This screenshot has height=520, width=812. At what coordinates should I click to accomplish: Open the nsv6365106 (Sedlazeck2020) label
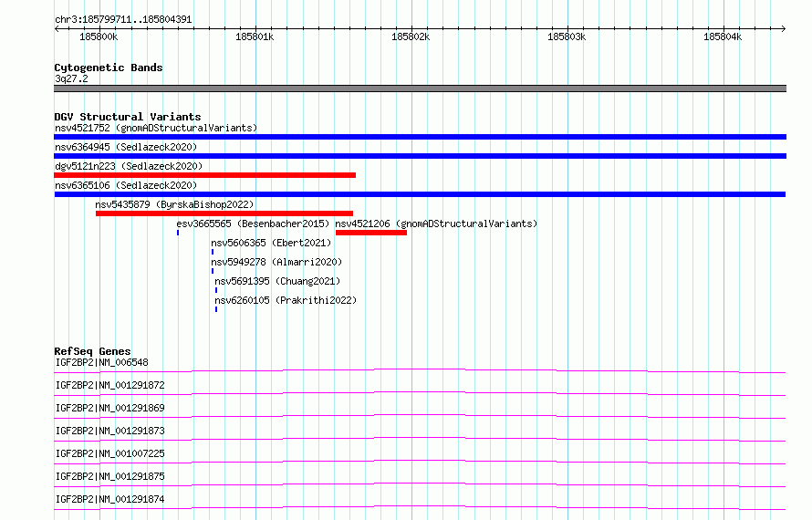pos(126,185)
